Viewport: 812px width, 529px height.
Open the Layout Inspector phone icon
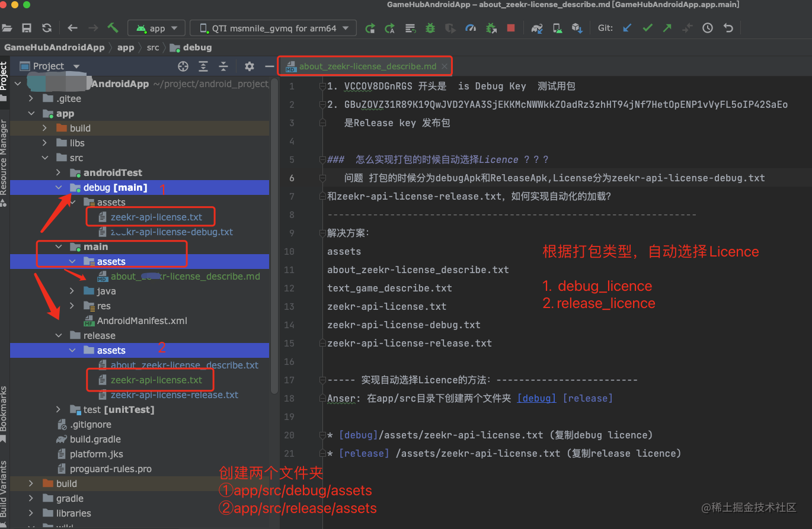557,28
